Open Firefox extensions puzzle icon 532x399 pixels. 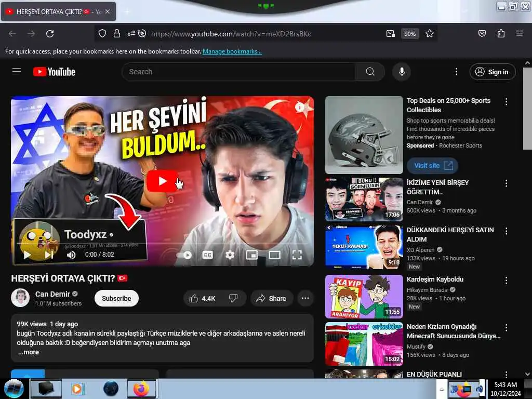pyautogui.click(x=501, y=33)
